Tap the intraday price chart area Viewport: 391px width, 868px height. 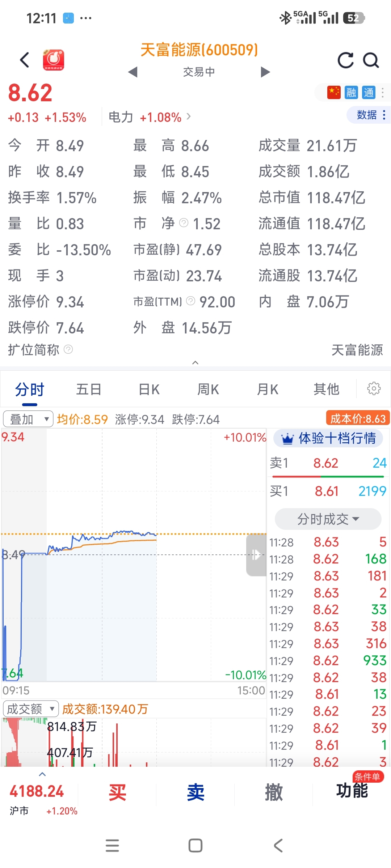134,555
